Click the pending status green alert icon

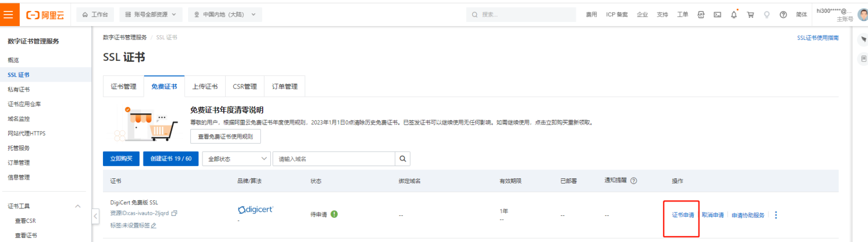334,214
